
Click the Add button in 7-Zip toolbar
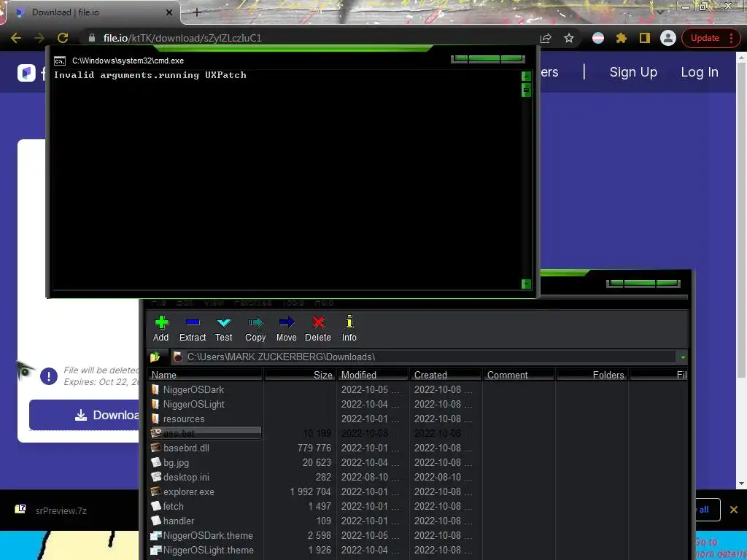(x=161, y=329)
